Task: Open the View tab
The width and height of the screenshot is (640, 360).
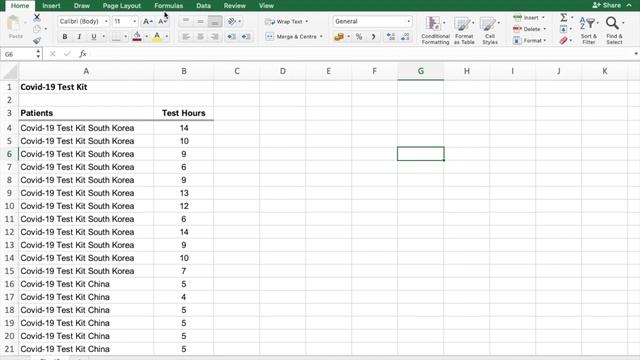Action: (266, 6)
